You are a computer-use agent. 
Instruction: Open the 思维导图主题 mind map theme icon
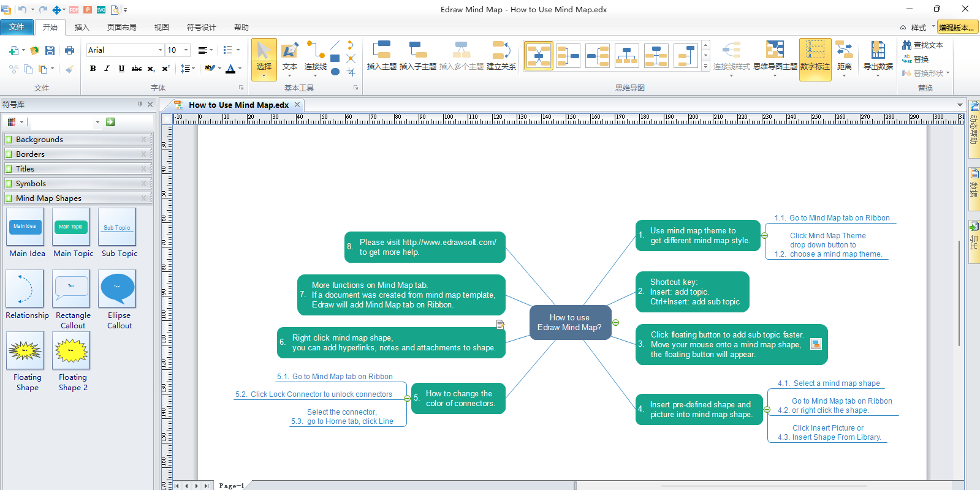775,50
